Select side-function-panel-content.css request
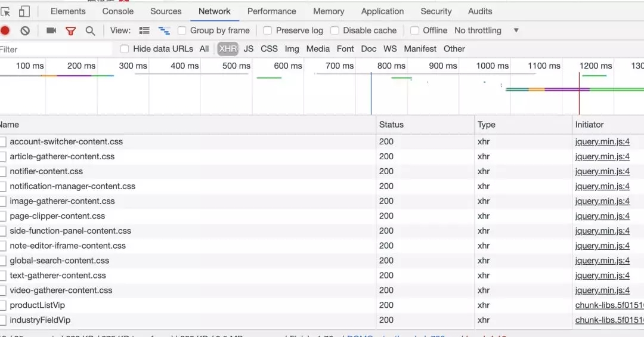 click(70, 231)
